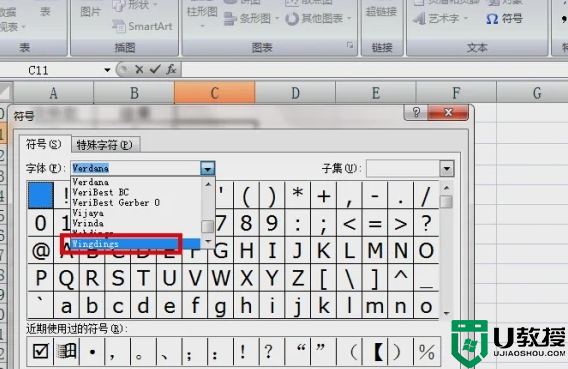Select column F header
568x369 pixels.
tap(456, 93)
